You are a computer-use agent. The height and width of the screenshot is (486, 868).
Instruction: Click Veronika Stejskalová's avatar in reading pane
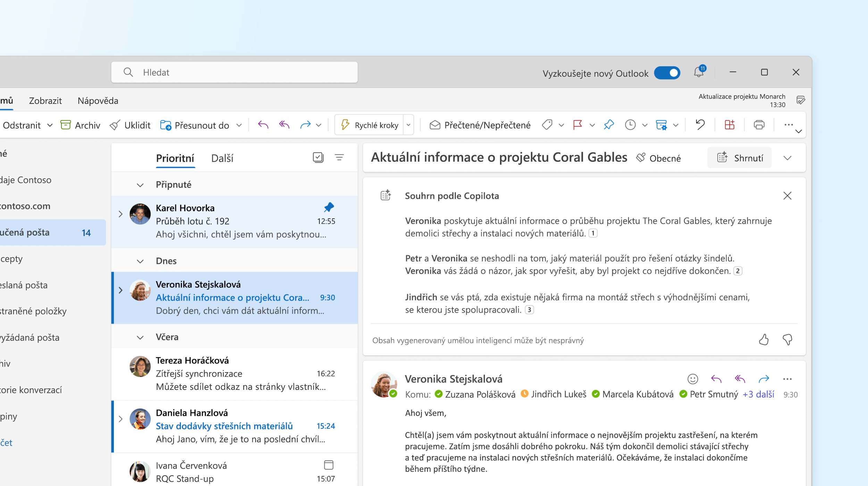[384, 384]
